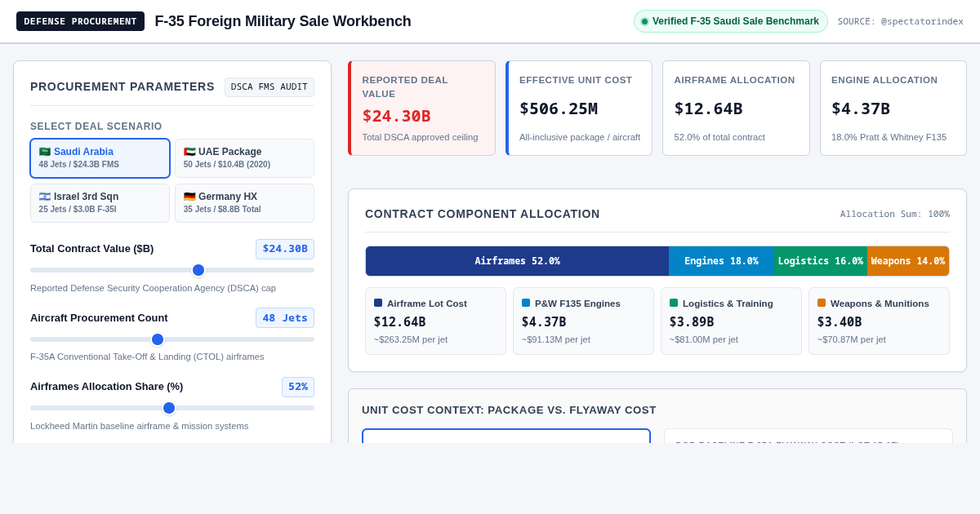Screen dimensions: 980x514
Task: Click the $24.30B contract value field
Action: (285, 249)
